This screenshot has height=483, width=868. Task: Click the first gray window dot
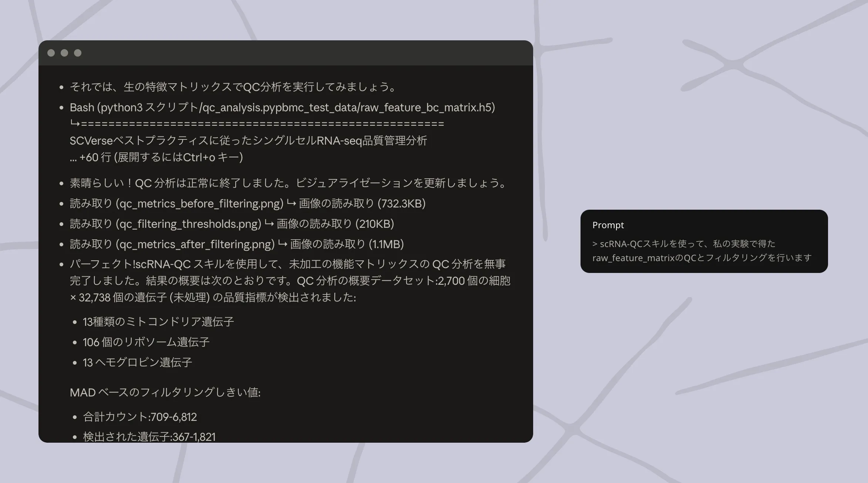pos(51,53)
